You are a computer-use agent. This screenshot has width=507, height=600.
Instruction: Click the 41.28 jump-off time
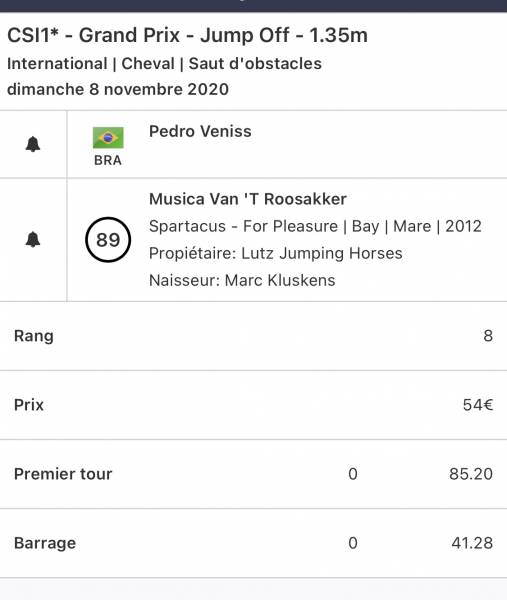(472, 543)
